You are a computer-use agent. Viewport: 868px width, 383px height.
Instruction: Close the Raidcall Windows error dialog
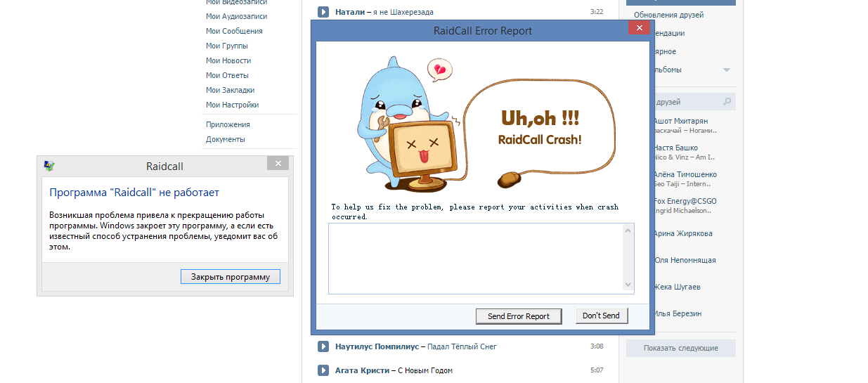[x=278, y=163]
